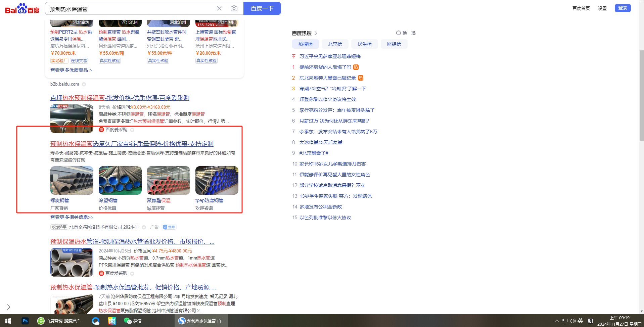Open the Windows Start menu

click(x=8, y=321)
